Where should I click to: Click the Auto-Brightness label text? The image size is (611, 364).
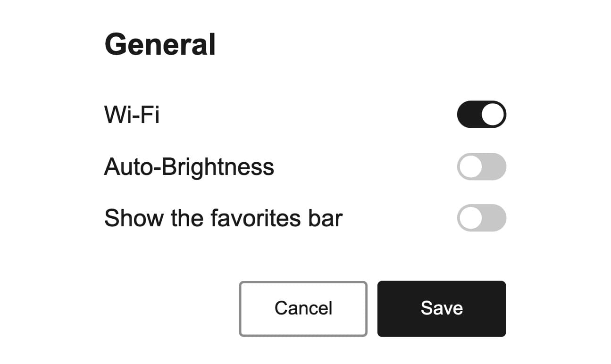click(189, 166)
